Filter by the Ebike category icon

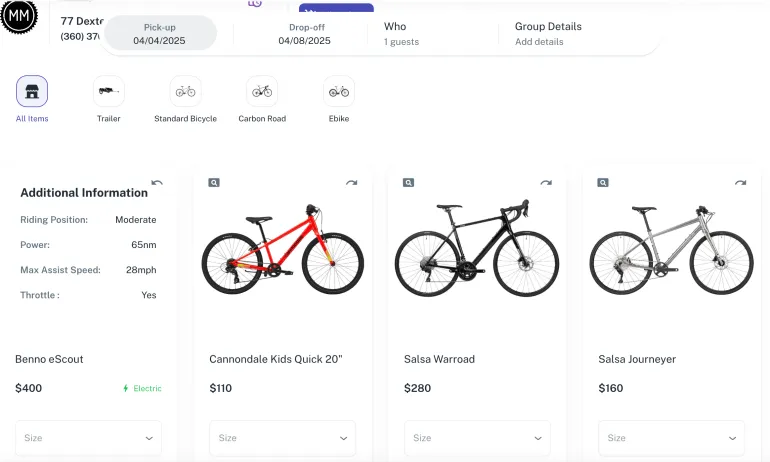(x=339, y=92)
